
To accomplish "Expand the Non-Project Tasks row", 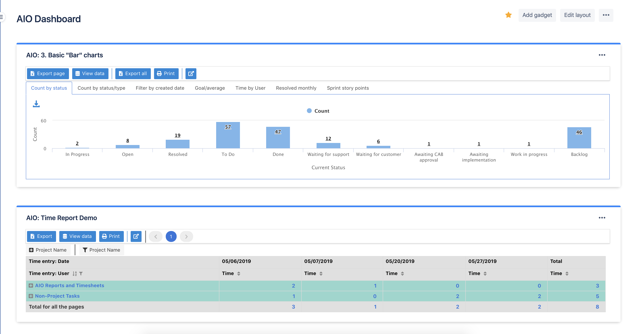I will click(x=31, y=296).
